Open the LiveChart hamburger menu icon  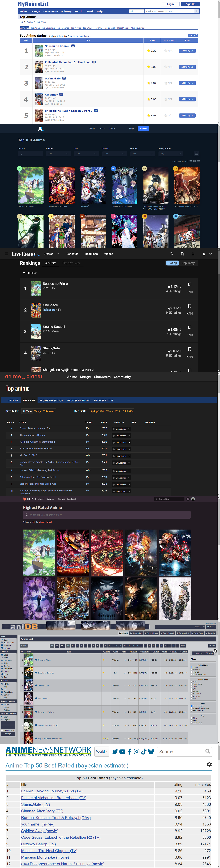(6, 254)
